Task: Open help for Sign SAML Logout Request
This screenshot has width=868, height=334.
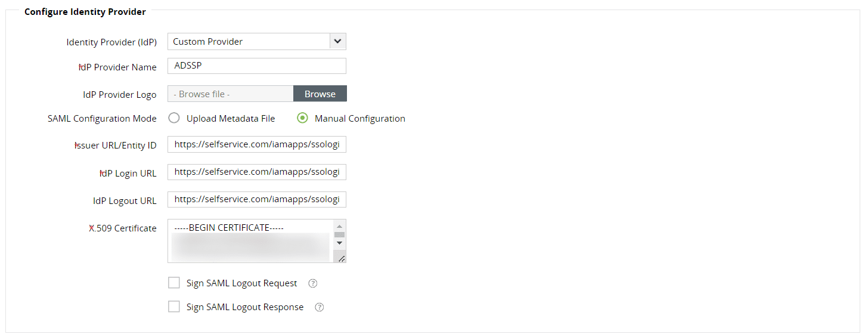Action: tap(313, 283)
